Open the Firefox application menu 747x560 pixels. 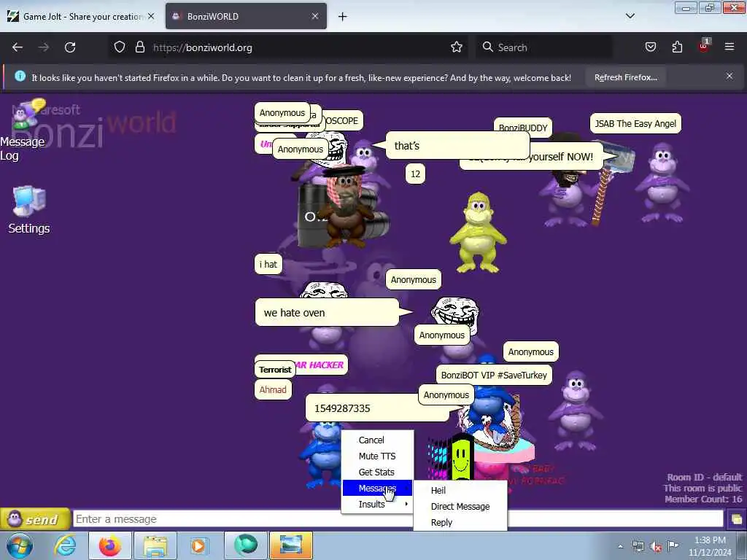tap(729, 47)
